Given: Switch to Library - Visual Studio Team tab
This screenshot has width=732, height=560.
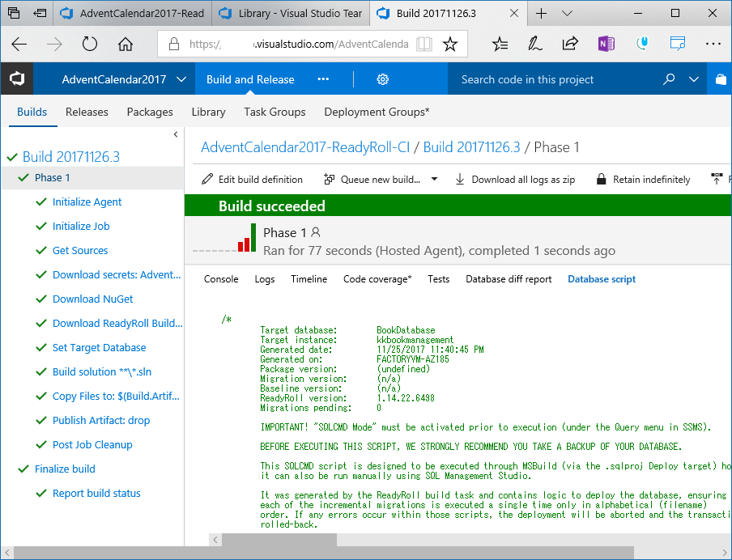Looking at the screenshot, I should [x=291, y=13].
